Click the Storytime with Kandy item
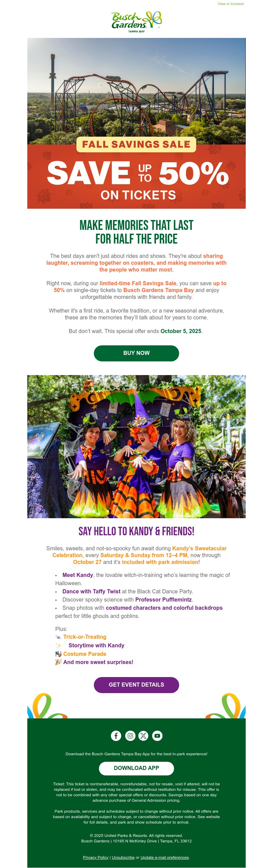 (x=96, y=645)
